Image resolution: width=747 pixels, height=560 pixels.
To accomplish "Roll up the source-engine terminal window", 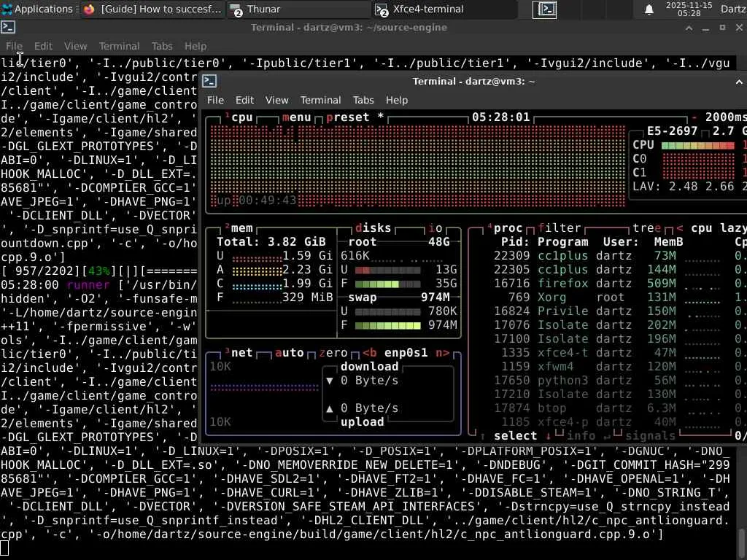I will click(689, 28).
